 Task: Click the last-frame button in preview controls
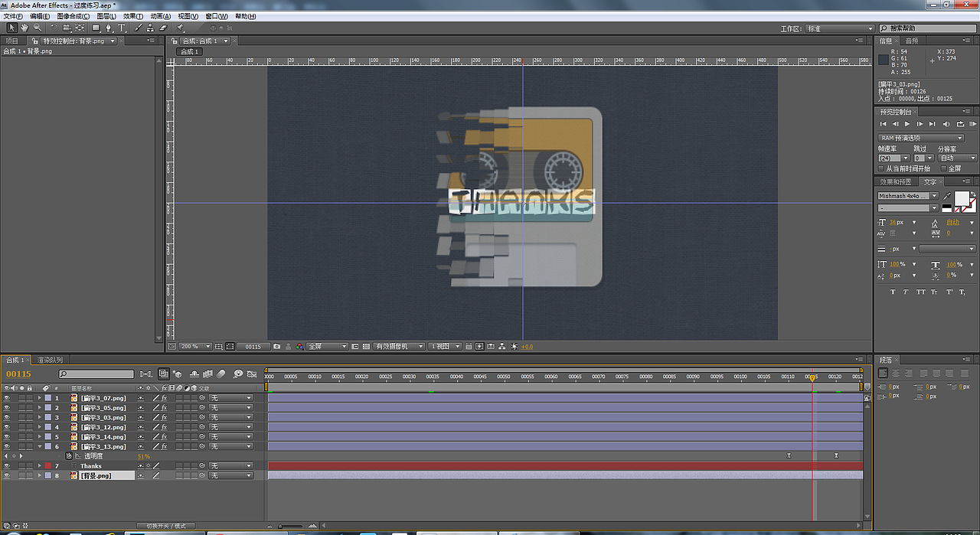(932, 124)
